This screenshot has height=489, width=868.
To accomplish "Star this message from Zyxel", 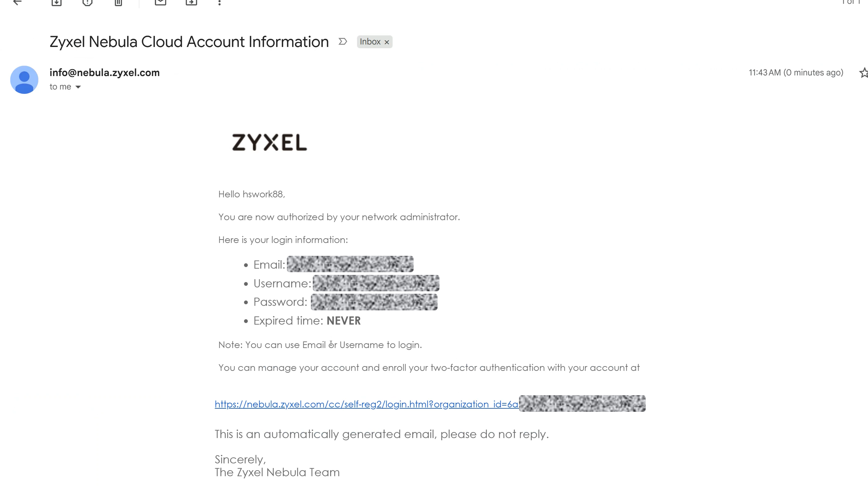I will 863,73.
